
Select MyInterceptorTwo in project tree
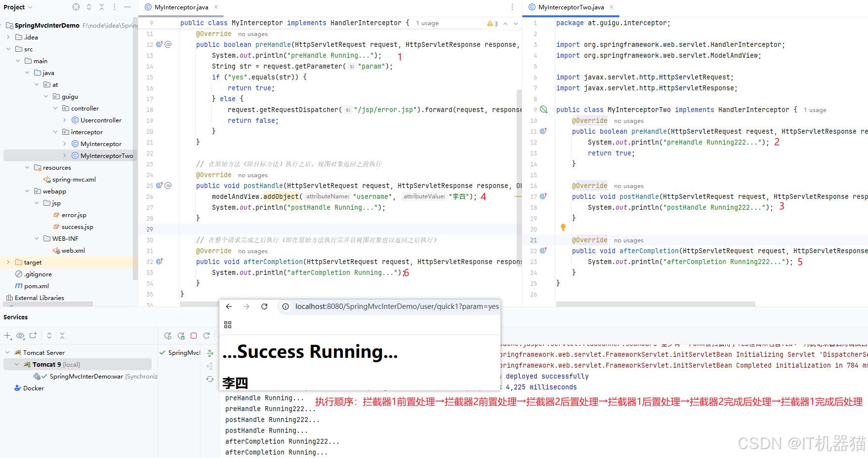pyautogui.click(x=107, y=155)
